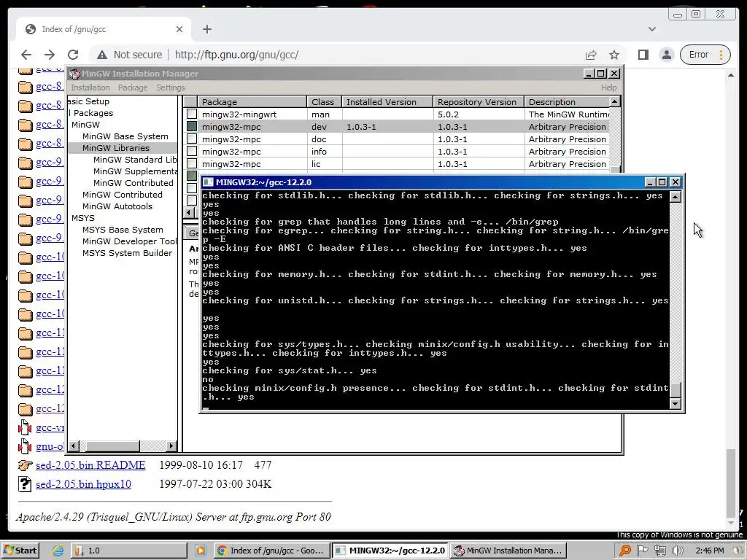Click Chrome forward arrow

click(50, 55)
